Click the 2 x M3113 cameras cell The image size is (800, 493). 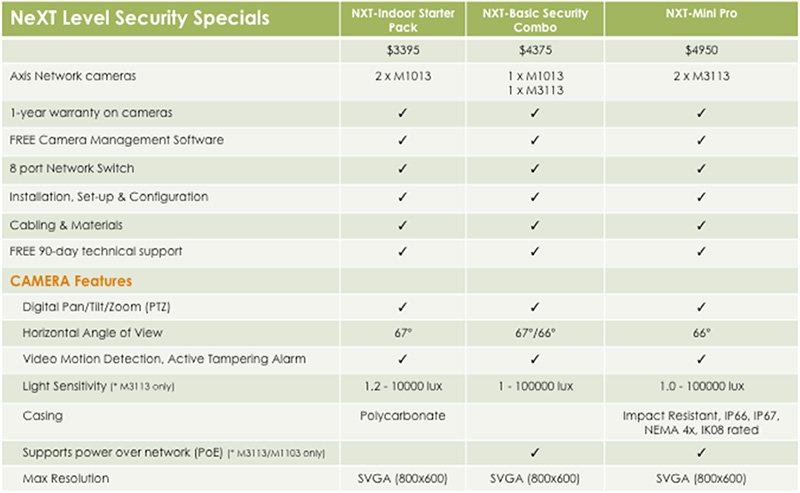pyautogui.click(x=701, y=76)
